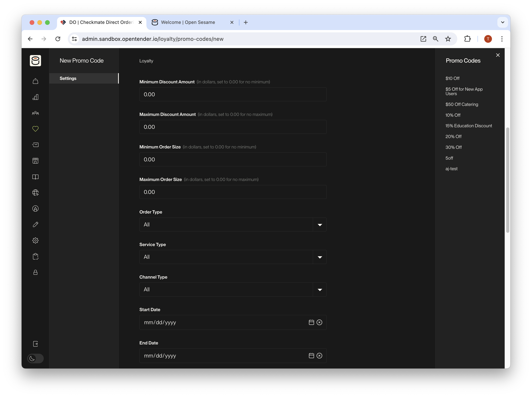Click the Minimum Discount Amount field
Image resolution: width=532 pixels, height=397 pixels.
pos(233,95)
